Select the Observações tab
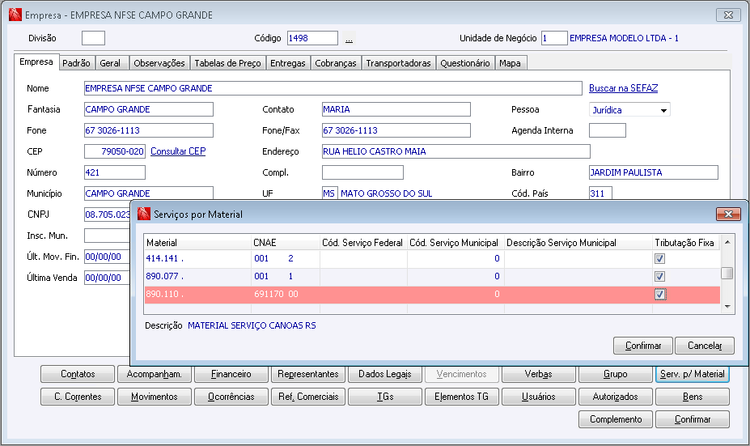 tap(160, 63)
